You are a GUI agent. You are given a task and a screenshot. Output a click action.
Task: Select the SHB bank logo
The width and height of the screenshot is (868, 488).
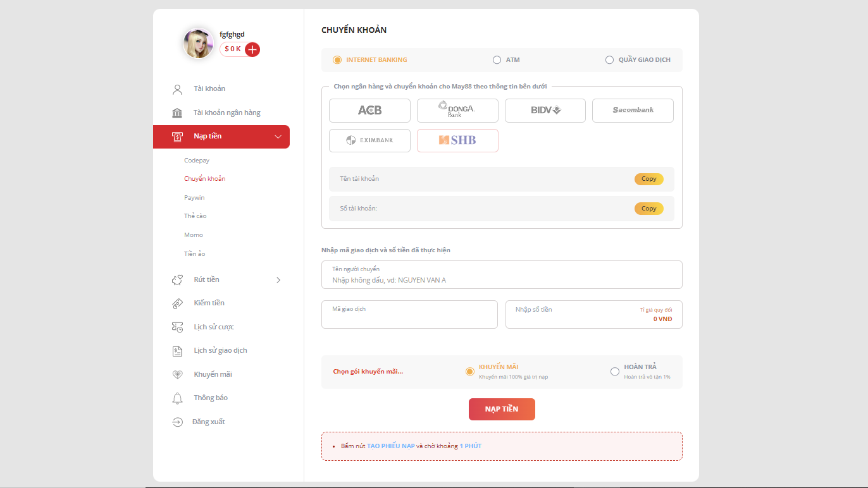point(457,140)
